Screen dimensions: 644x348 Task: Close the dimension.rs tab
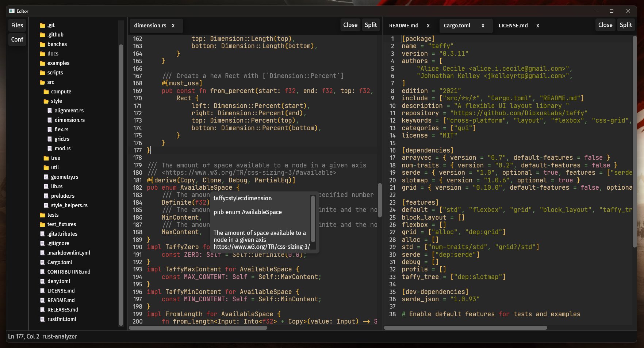(x=174, y=26)
